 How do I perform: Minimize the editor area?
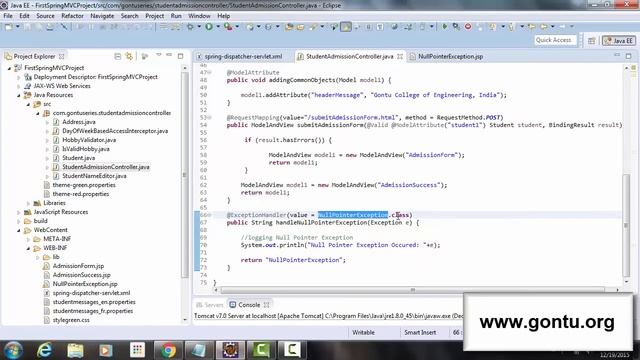pyautogui.click(x=617, y=55)
